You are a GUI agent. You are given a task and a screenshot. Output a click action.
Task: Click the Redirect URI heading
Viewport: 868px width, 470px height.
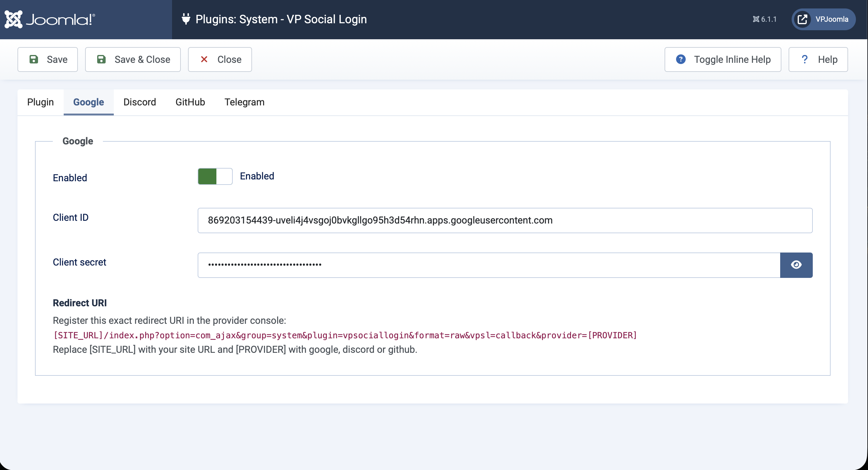pos(79,303)
